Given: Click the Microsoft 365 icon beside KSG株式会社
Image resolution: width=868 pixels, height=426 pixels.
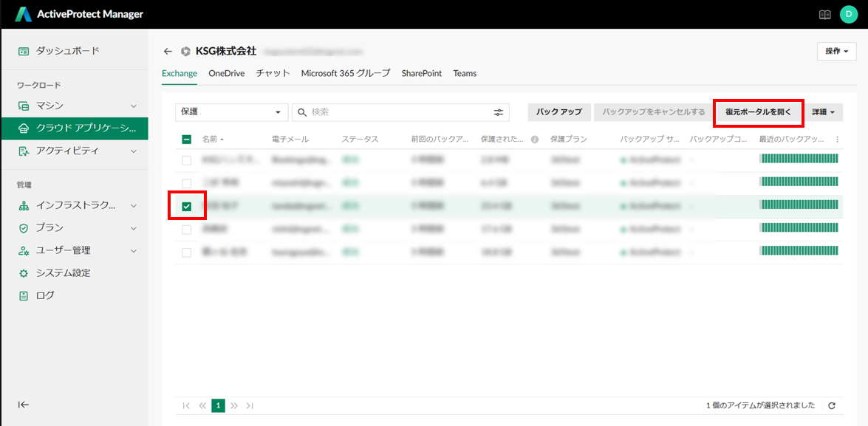Looking at the screenshot, I should pyautogui.click(x=186, y=52).
